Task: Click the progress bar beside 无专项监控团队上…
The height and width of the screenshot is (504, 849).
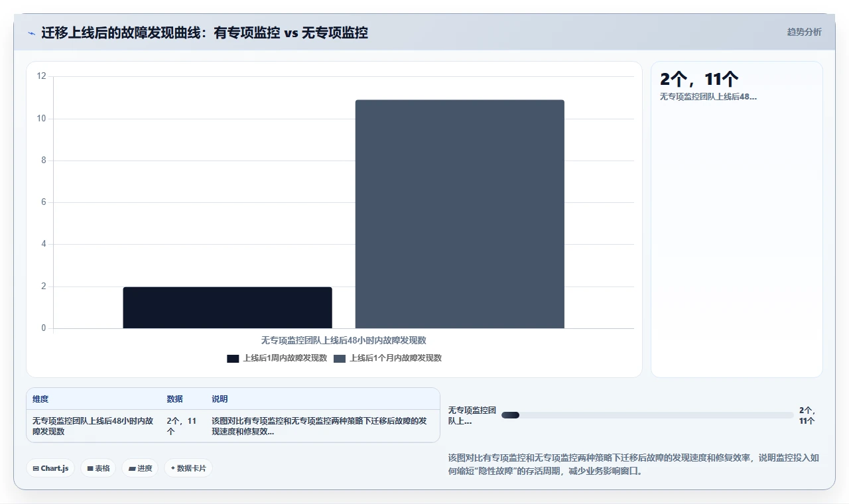Action: coord(647,415)
